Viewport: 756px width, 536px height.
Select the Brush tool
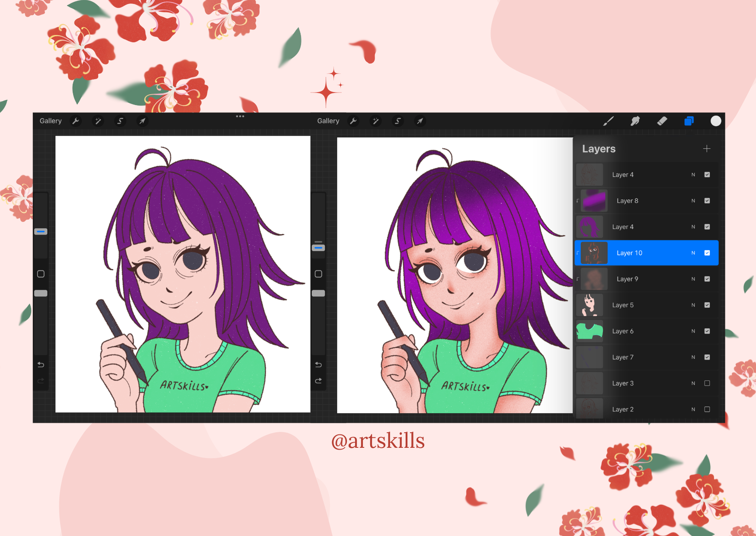pyautogui.click(x=608, y=121)
